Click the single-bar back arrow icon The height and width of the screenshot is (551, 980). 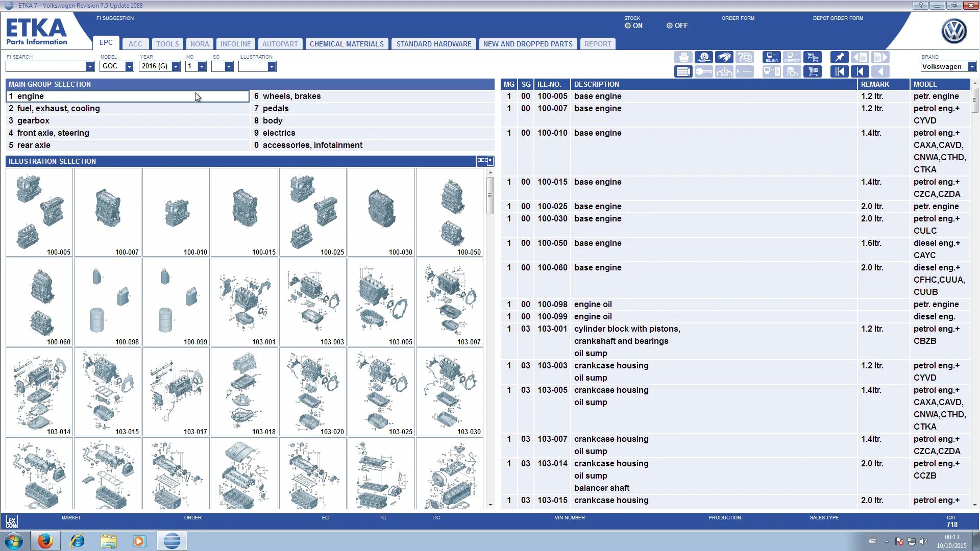(x=860, y=71)
